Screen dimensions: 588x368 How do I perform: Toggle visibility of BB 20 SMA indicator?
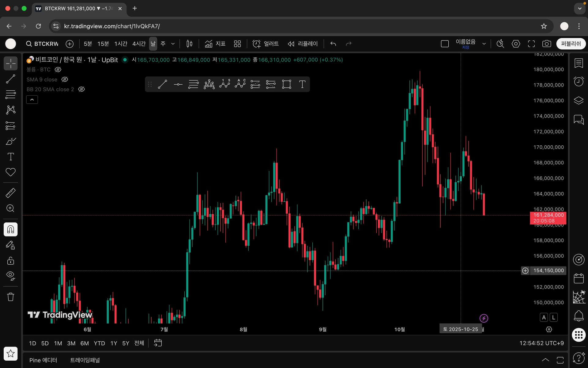[x=81, y=89]
